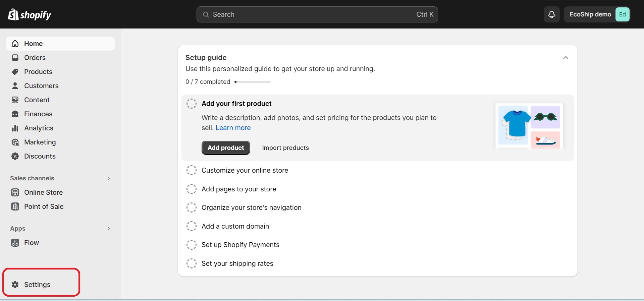The height and width of the screenshot is (301, 644).
Task: Check 'Set your shipping rates' circle
Action: (x=192, y=263)
